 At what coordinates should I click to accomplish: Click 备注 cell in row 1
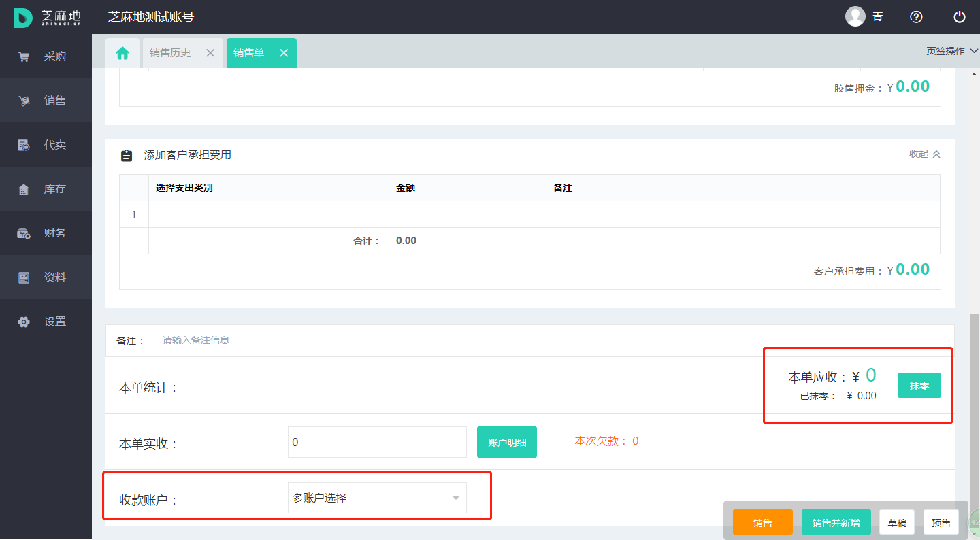coord(743,214)
